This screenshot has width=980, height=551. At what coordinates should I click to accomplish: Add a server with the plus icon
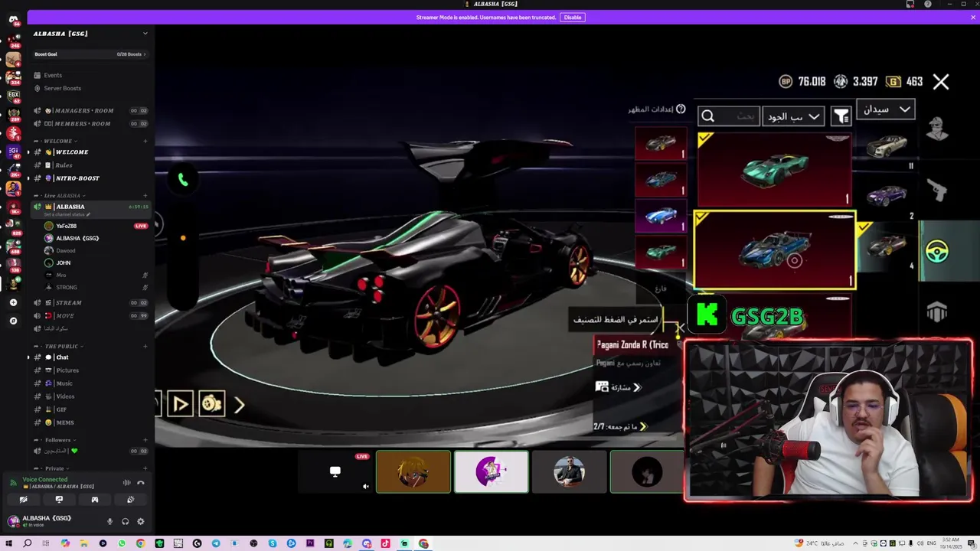(13, 303)
